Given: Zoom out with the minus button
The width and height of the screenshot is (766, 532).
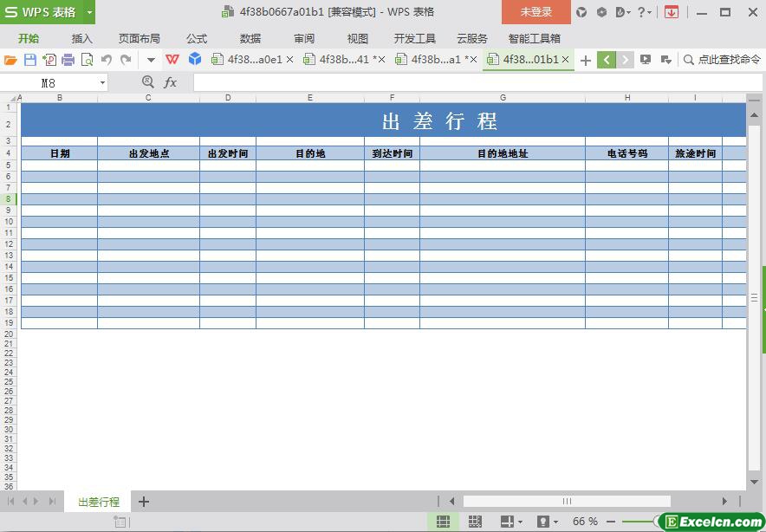Looking at the screenshot, I should [611, 522].
